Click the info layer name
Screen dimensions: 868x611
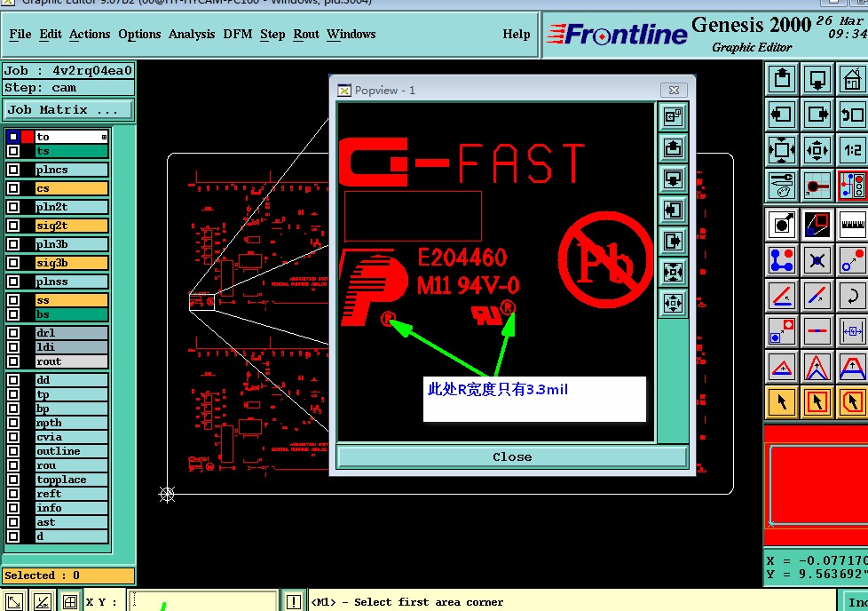tap(71, 508)
